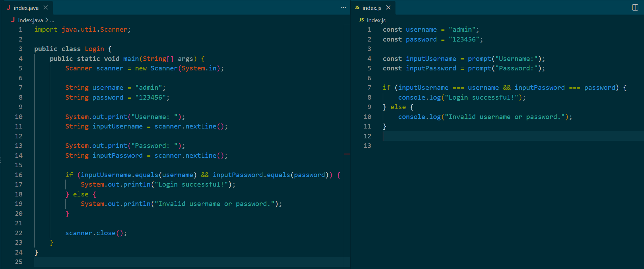
Task: Expand the breadcrumb ellipsis after index.java
Action: pyautogui.click(x=52, y=20)
